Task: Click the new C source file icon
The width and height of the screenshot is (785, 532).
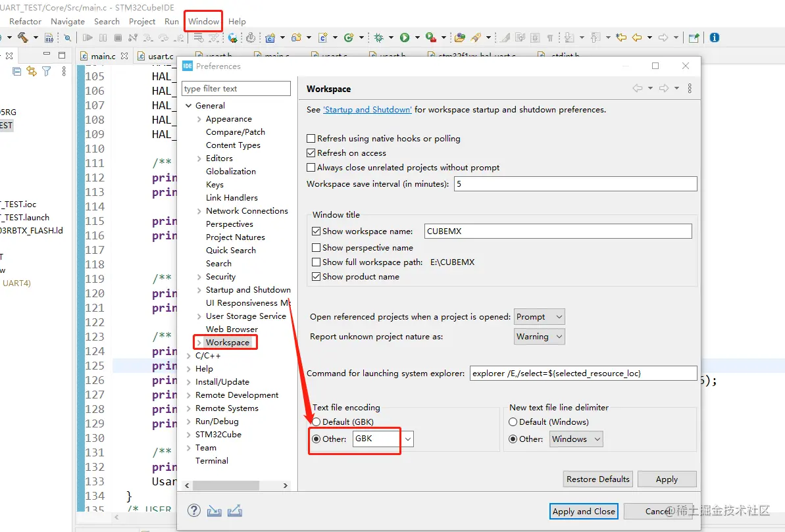Action: click(323, 37)
